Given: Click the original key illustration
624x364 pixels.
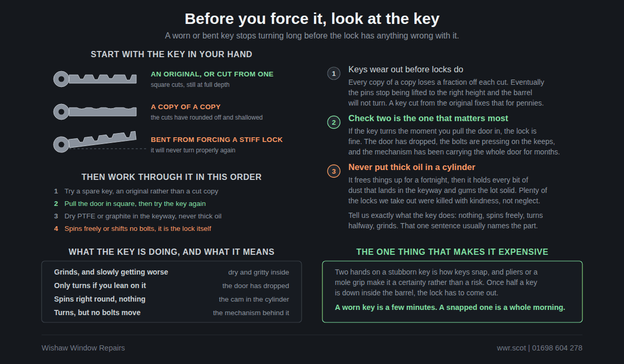Looking at the screenshot, I should tap(95, 79).
